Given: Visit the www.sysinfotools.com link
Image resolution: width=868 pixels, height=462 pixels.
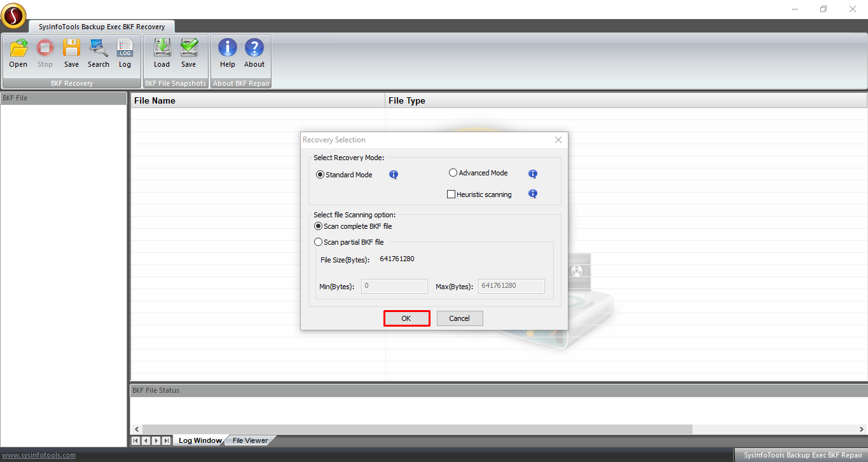Looking at the screenshot, I should click(x=39, y=455).
